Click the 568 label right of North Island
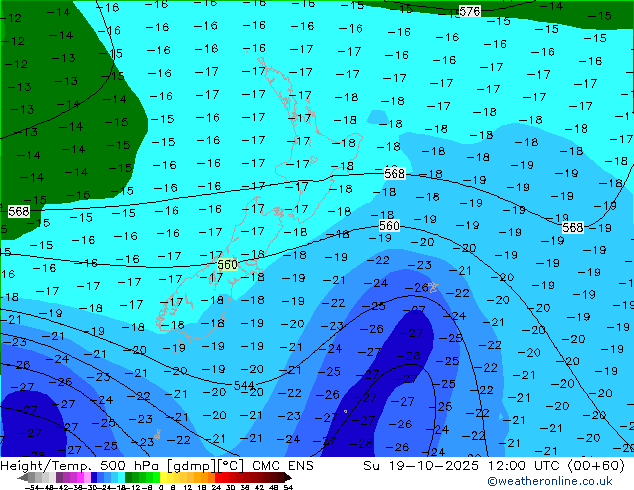The height and width of the screenshot is (490, 634). (395, 174)
